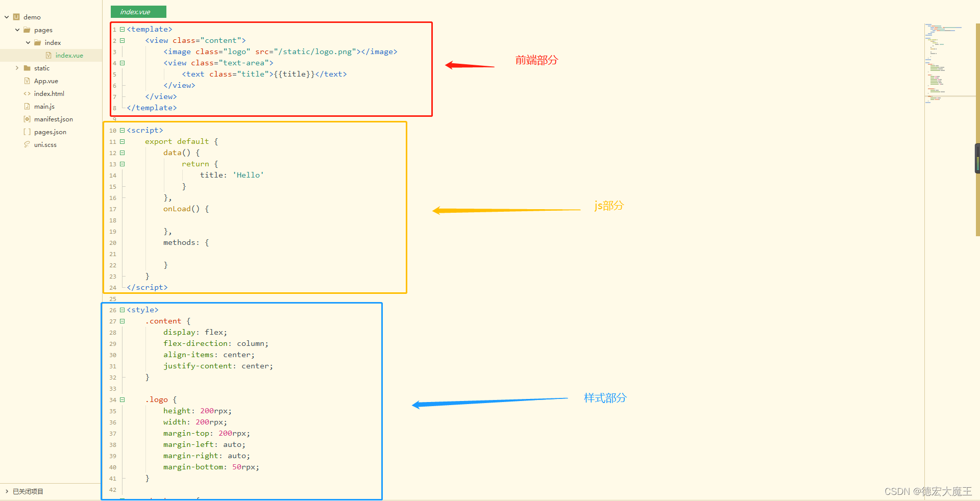Fold the text-area view at line 4
This screenshot has width=980, height=501.
tap(122, 63)
